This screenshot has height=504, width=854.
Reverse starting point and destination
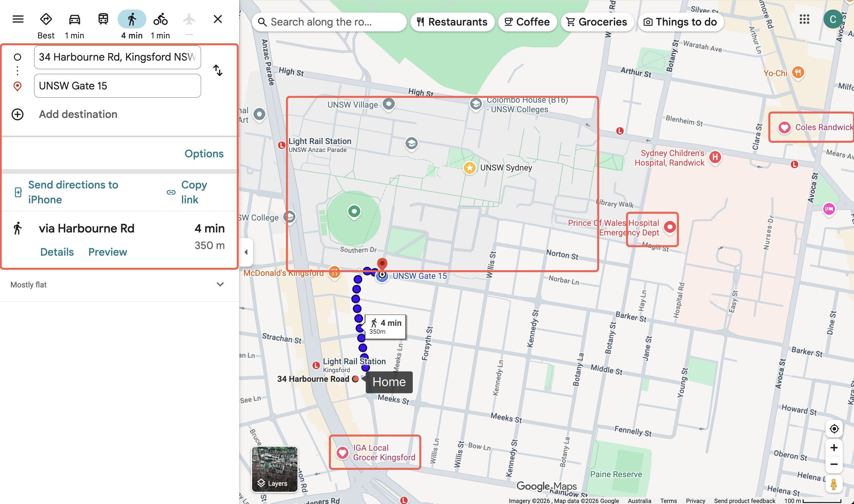click(x=218, y=71)
